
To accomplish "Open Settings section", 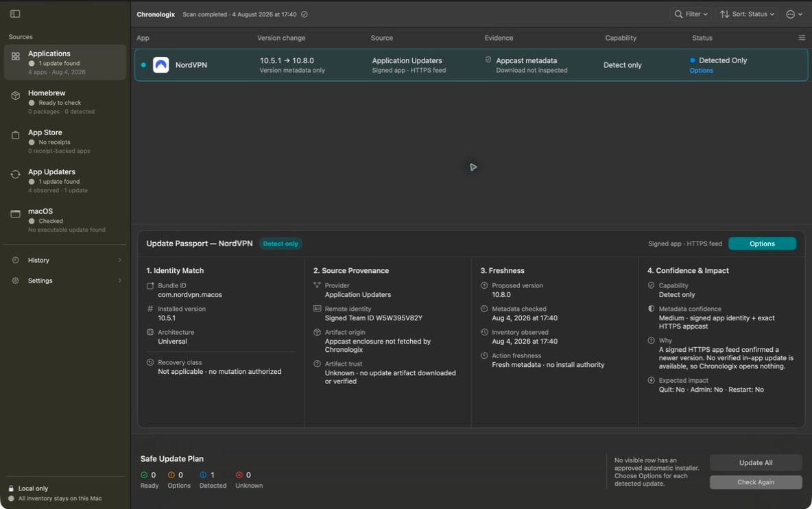I will [x=64, y=281].
